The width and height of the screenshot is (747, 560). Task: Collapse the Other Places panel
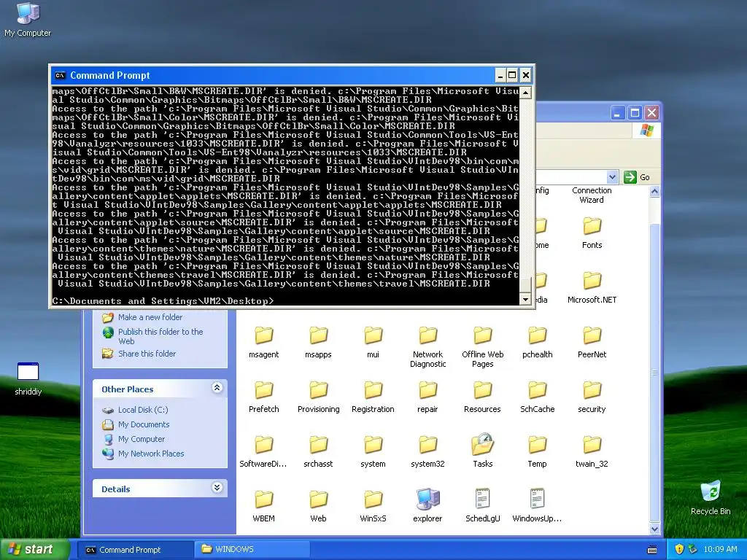coord(217,388)
